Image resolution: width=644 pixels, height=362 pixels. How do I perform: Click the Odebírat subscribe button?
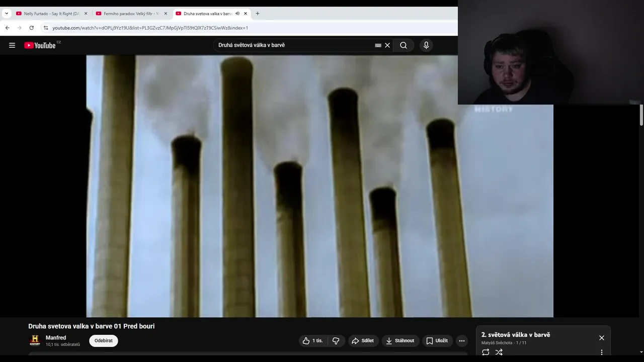coord(104,341)
